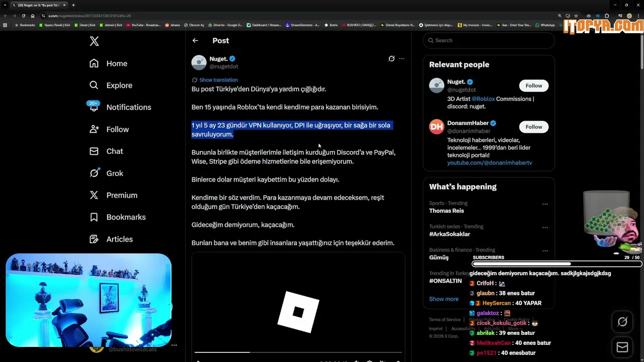Viewport: 644px width, 362px height.
Task: Click the video progress bar in the post
Action: [x=298, y=352]
